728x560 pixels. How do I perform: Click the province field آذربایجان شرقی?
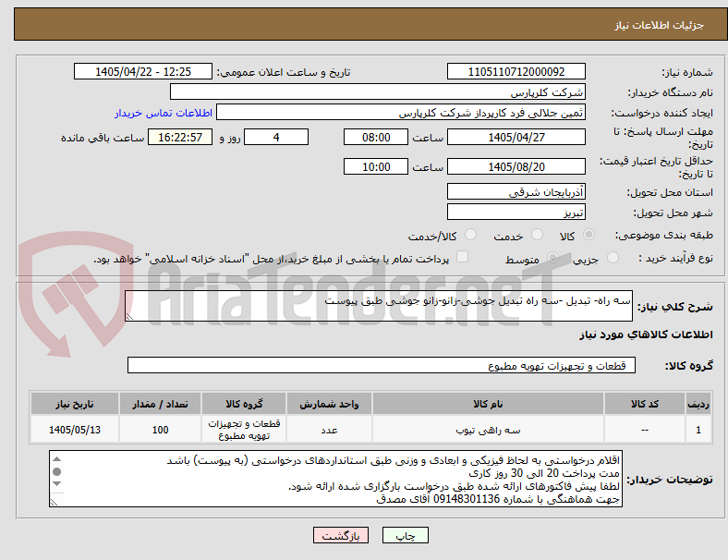pos(516,191)
